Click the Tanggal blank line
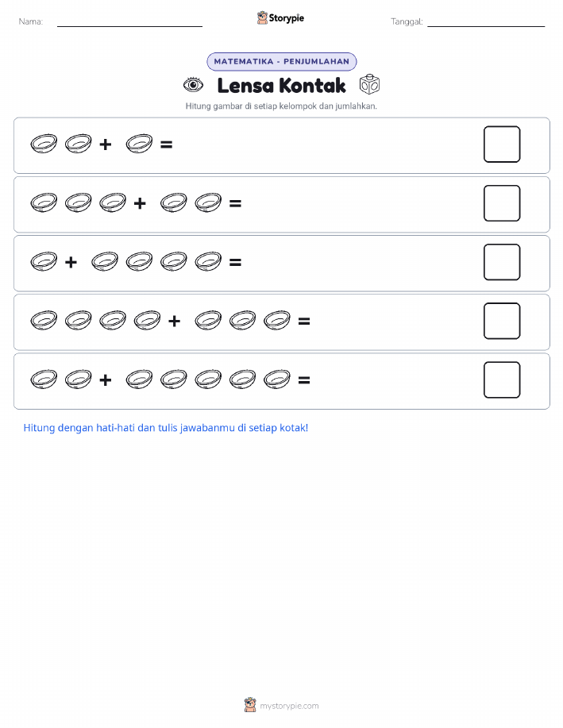Image resolution: width=563 pixels, height=728 pixels. (486, 26)
